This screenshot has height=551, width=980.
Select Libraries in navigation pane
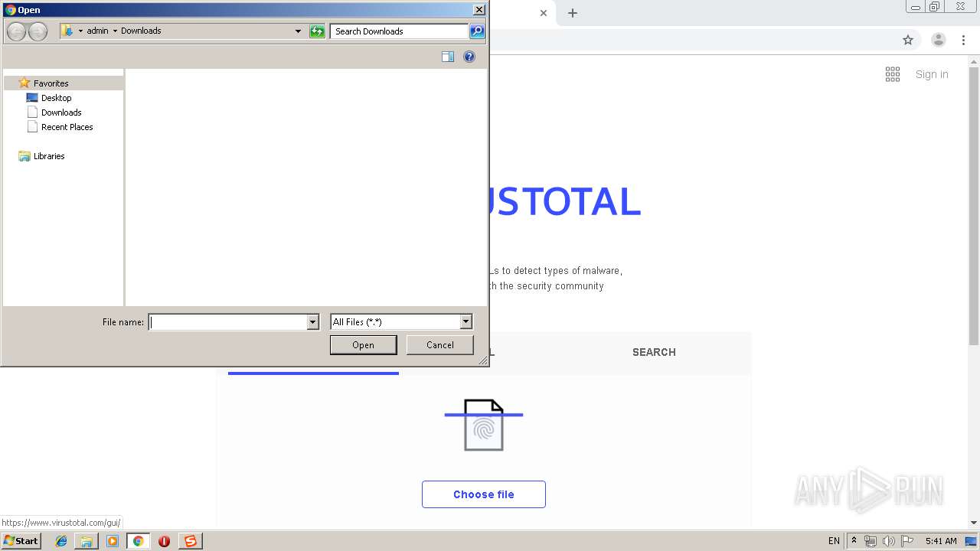coord(49,156)
